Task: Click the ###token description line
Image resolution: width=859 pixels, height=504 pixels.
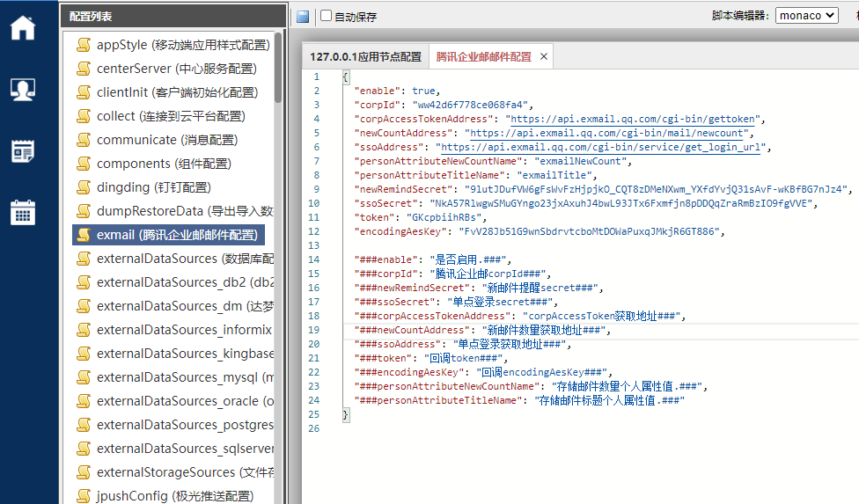Action: tap(431, 358)
